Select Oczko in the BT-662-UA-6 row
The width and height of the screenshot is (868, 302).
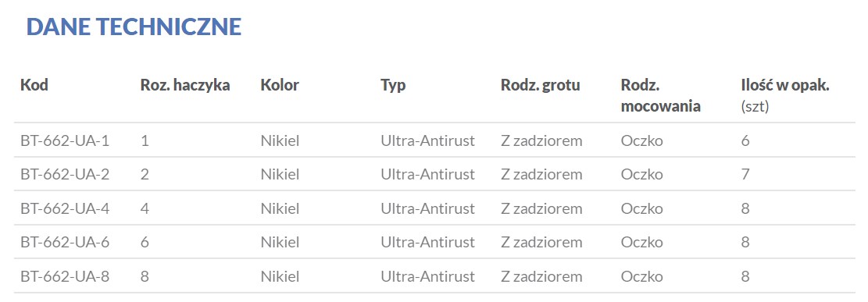641,242
